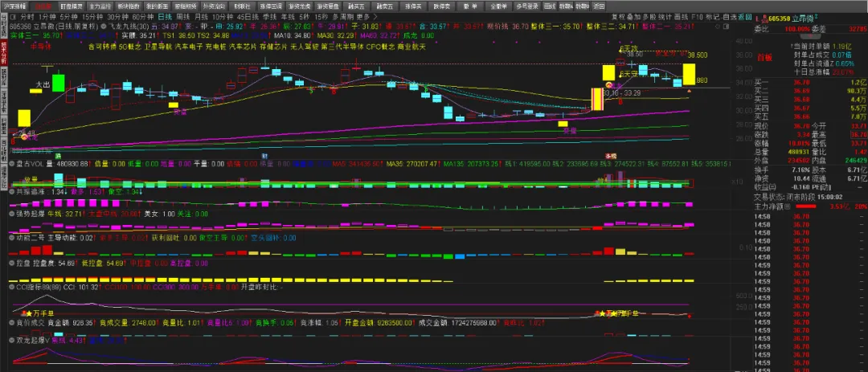Expand the 更多 timeframe arrow
The image size is (868, 372).
(x=374, y=17)
